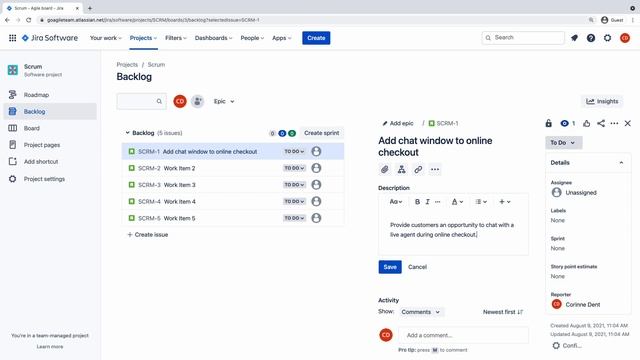Filter backlog by CD avatar
Image resolution: width=640 pixels, height=360 pixels.
click(180, 101)
